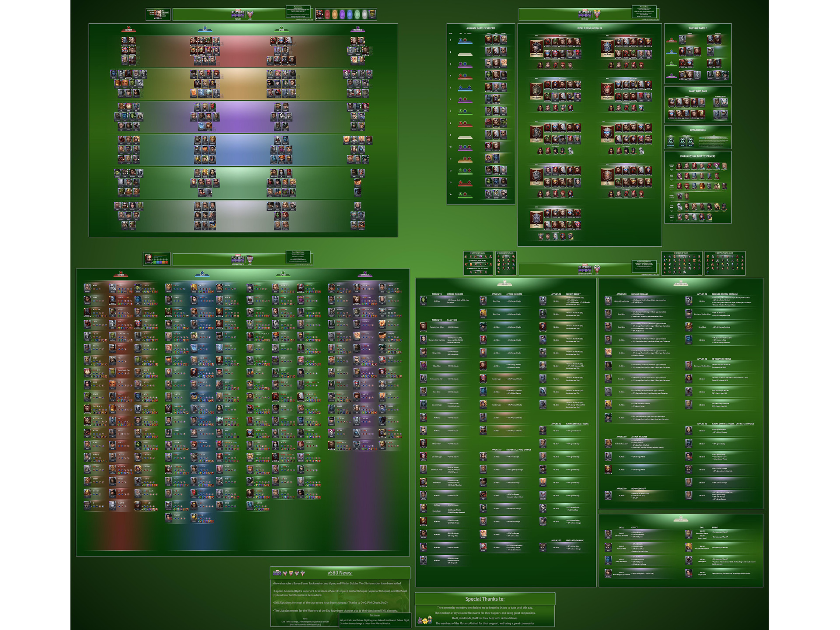The width and height of the screenshot is (840, 630).
Task: Open the Meta List Notes box
Action: point(644,12)
